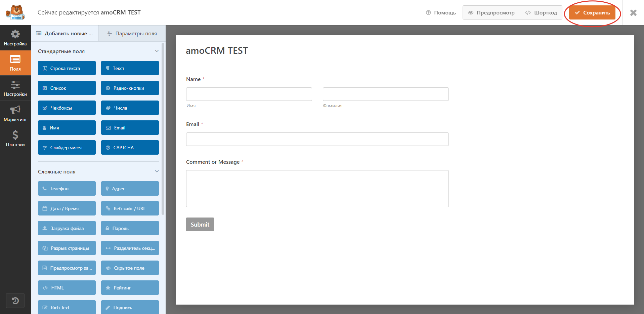The image size is (644, 314).
Task: Select the Поля sidebar icon
Action: [x=15, y=63]
